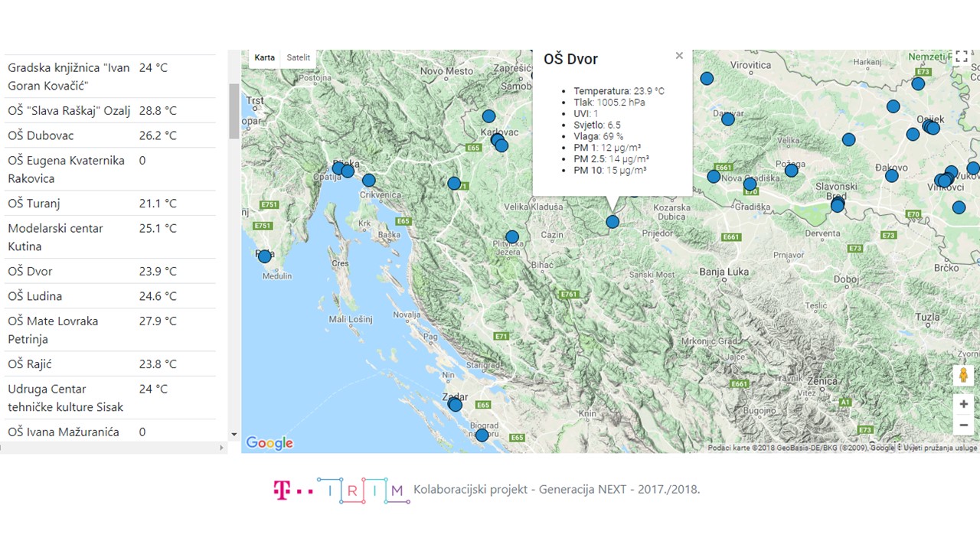This screenshot has height=551, width=980.
Task: Toggle fullscreen map view
Action: [962, 59]
